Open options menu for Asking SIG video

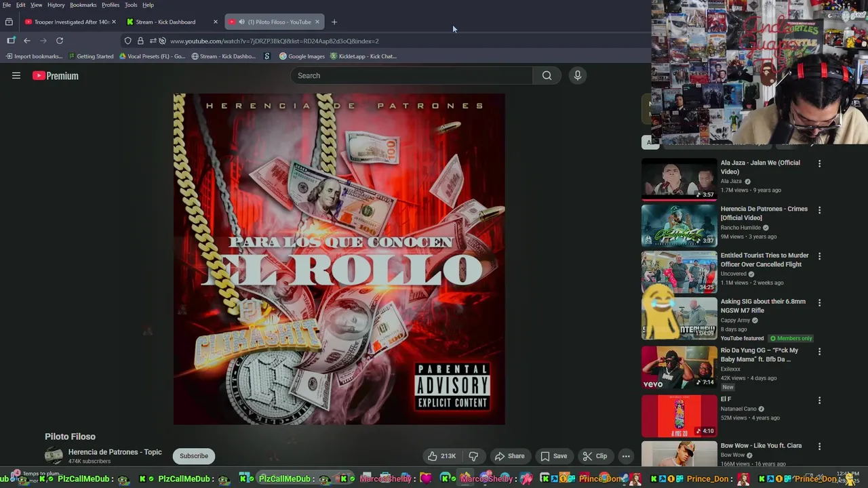(819, 303)
